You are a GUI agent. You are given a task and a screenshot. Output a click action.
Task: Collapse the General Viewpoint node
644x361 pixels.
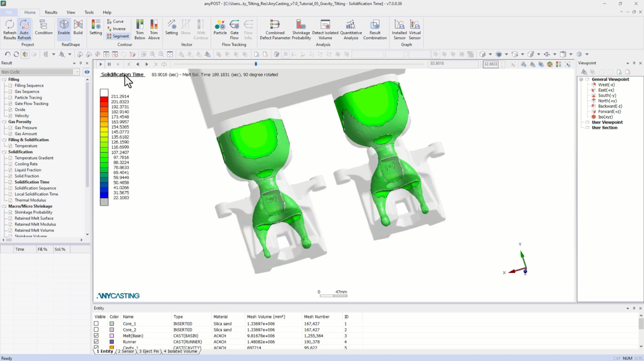[581, 79]
